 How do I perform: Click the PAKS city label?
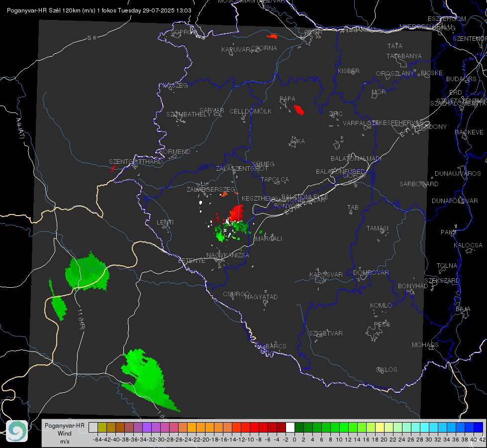tap(448, 232)
